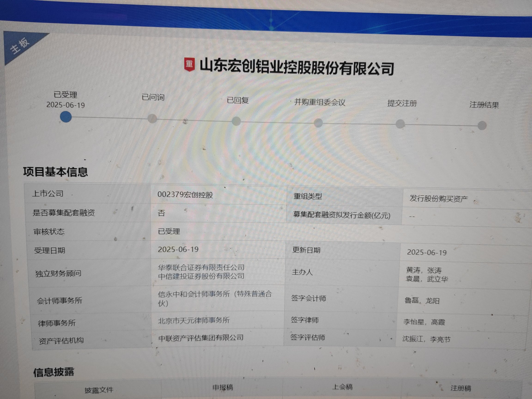Image resolution: width=532 pixels, height=399 pixels.
Task: Click the 签字会计师 label
Action: point(308,298)
